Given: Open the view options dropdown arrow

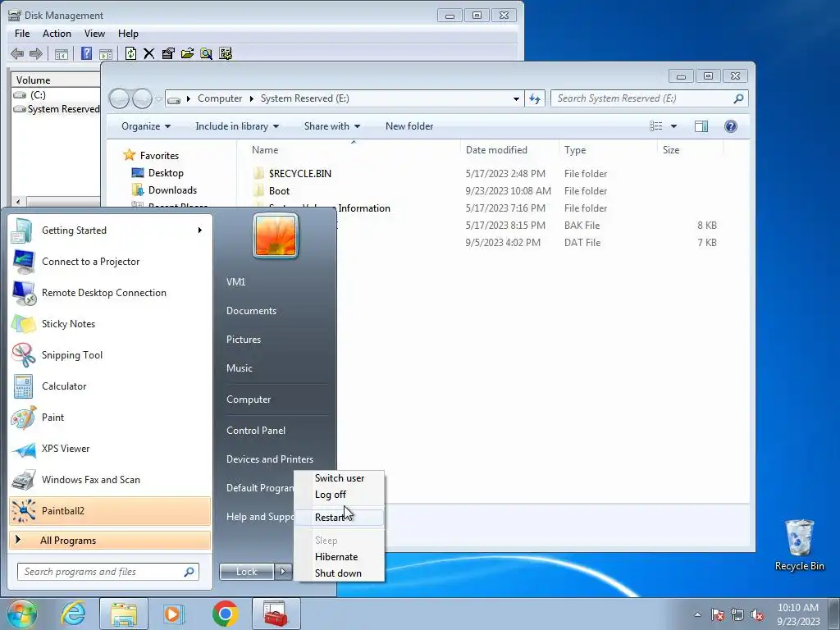Looking at the screenshot, I should click(x=674, y=126).
